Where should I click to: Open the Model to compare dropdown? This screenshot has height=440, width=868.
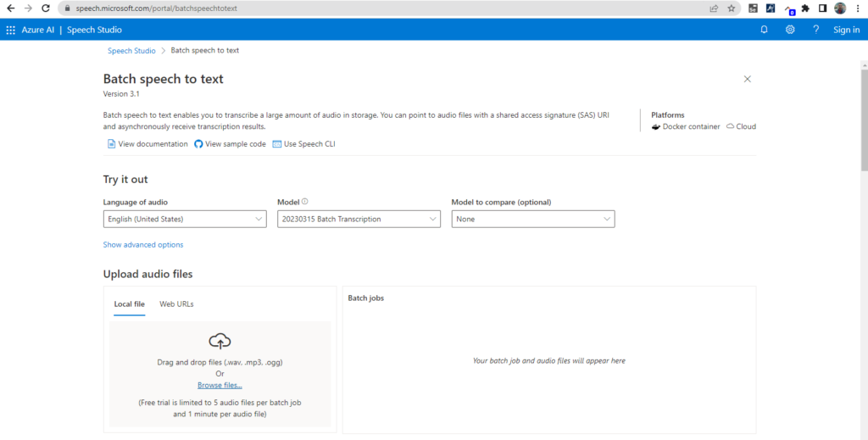click(x=533, y=220)
